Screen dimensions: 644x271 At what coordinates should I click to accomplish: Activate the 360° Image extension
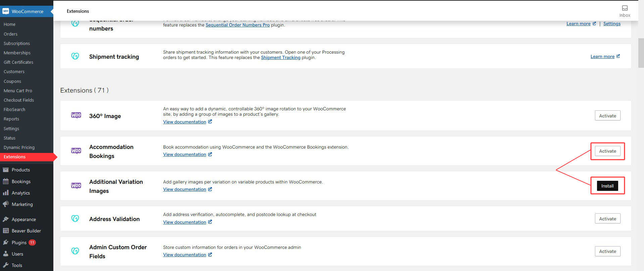coord(607,116)
